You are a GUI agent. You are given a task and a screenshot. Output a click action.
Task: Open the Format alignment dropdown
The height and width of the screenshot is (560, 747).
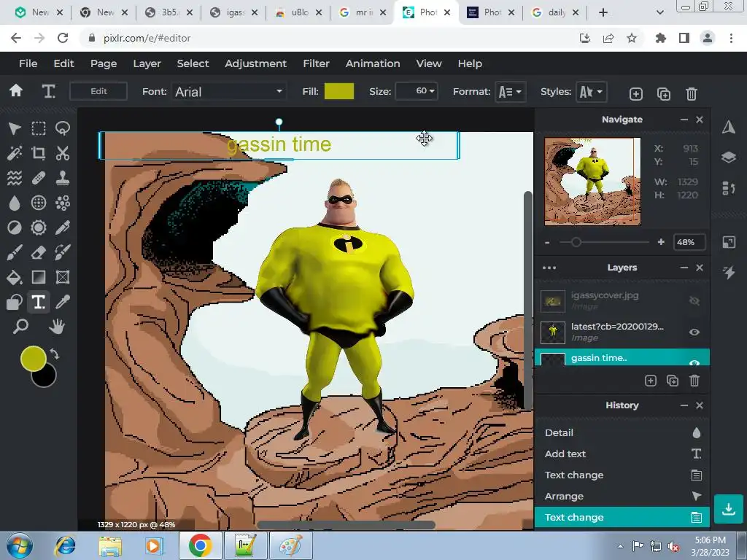(510, 91)
